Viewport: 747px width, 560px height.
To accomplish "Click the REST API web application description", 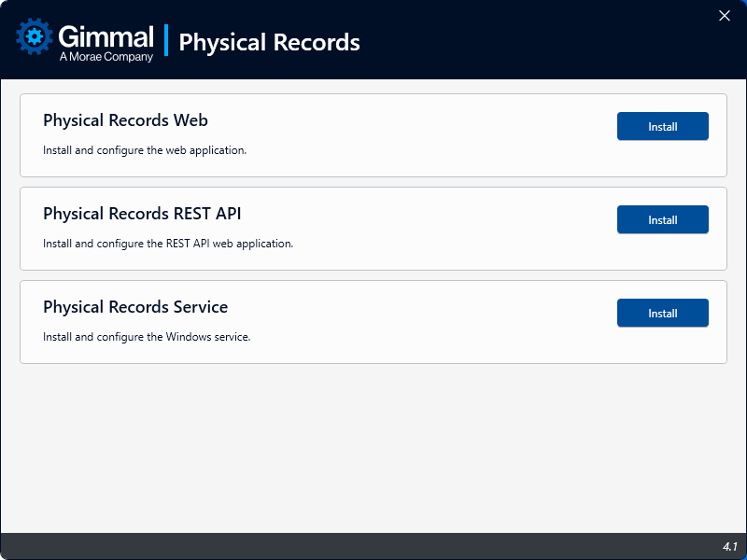I will (168, 244).
